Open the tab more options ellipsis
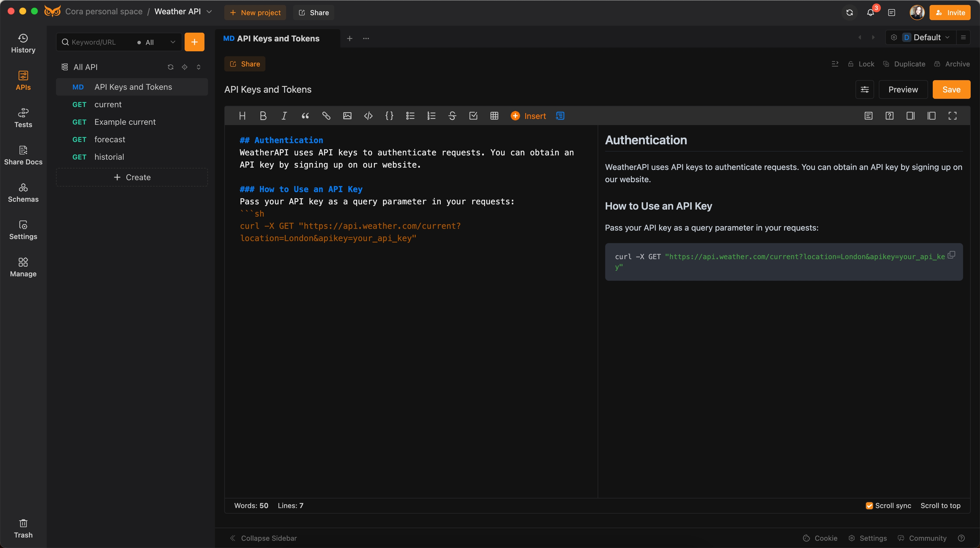 point(366,38)
